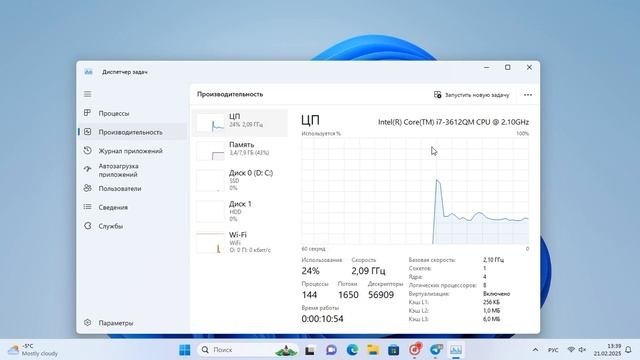Open File Explorer from taskbar
The width and height of the screenshot is (640, 360).
click(373, 350)
